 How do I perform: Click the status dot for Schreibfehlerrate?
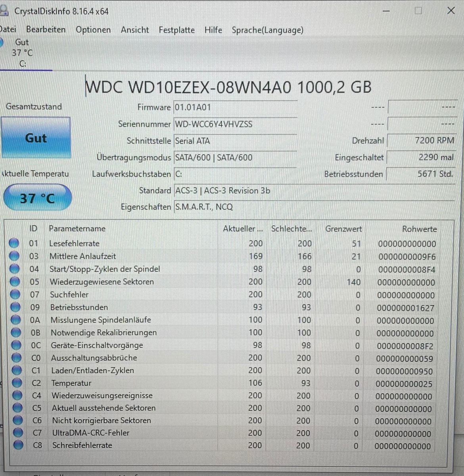tap(18, 445)
